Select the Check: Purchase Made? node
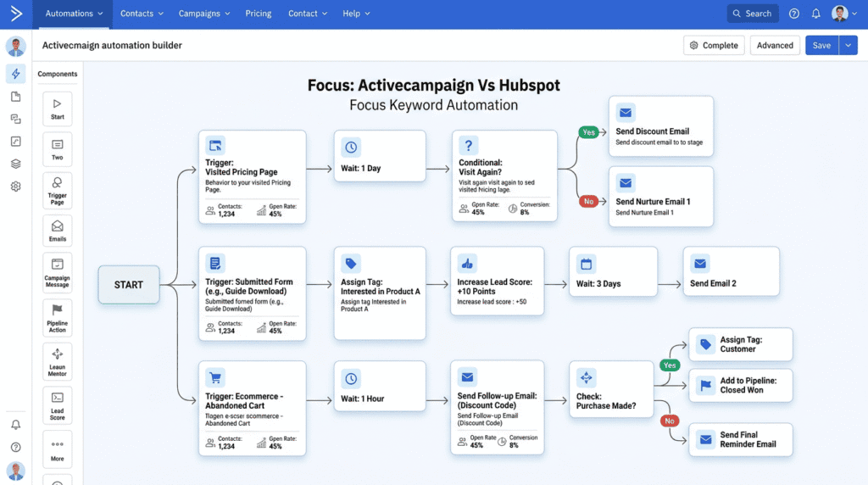The image size is (868, 485). (x=611, y=389)
